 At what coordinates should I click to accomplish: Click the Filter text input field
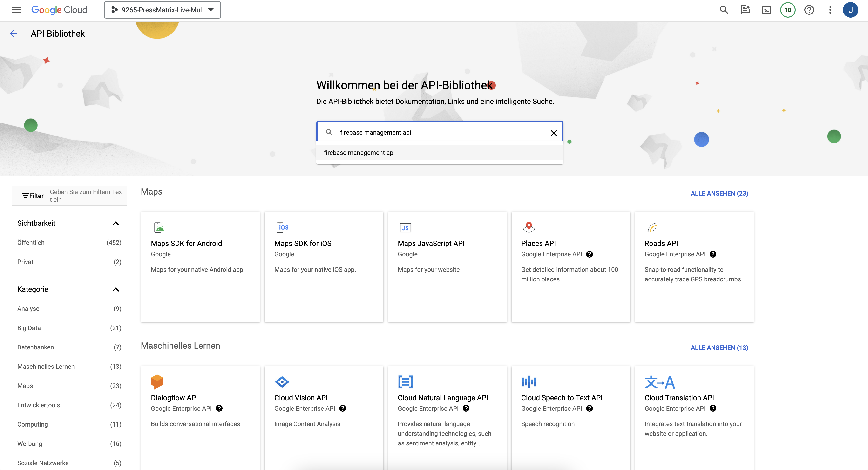click(86, 196)
